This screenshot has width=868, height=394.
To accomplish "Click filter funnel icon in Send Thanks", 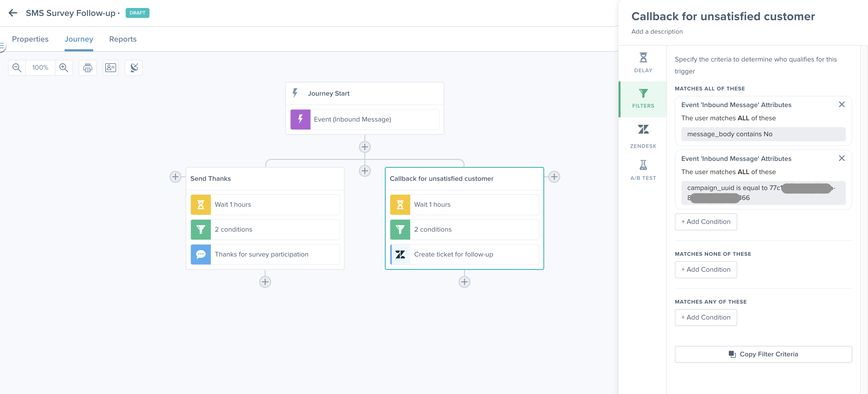I will click(201, 230).
